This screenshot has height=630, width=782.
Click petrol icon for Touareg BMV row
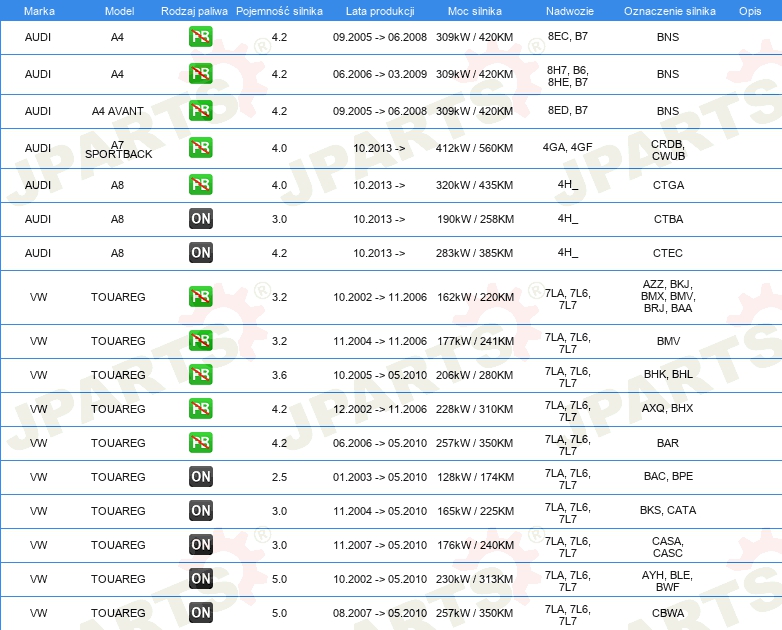click(200, 341)
